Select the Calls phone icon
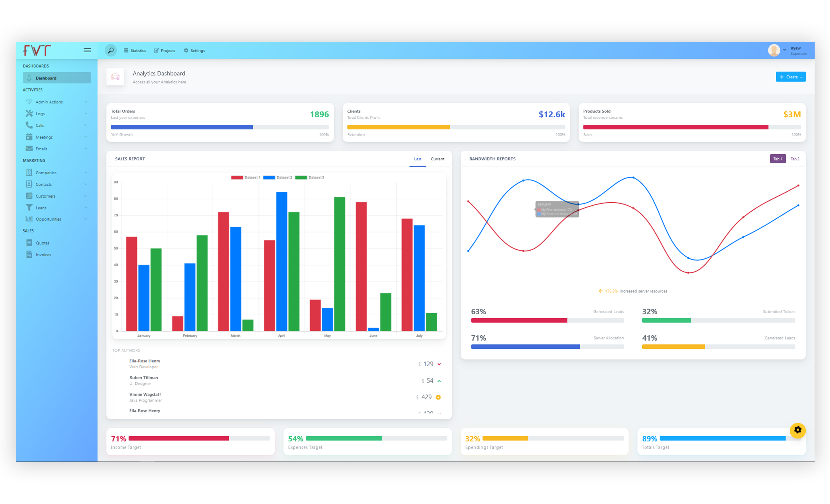Image resolution: width=830 pixels, height=504 pixels. click(x=29, y=125)
